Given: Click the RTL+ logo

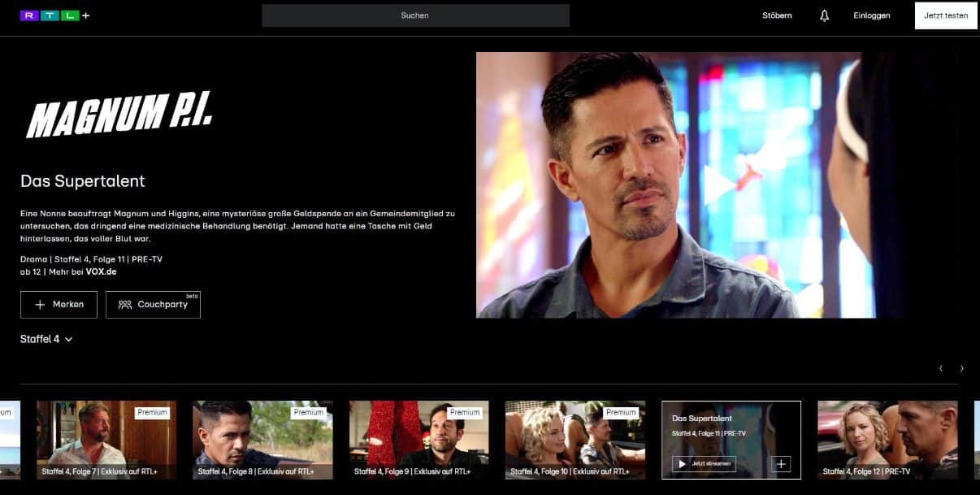Looking at the screenshot, I should (54, 15).
